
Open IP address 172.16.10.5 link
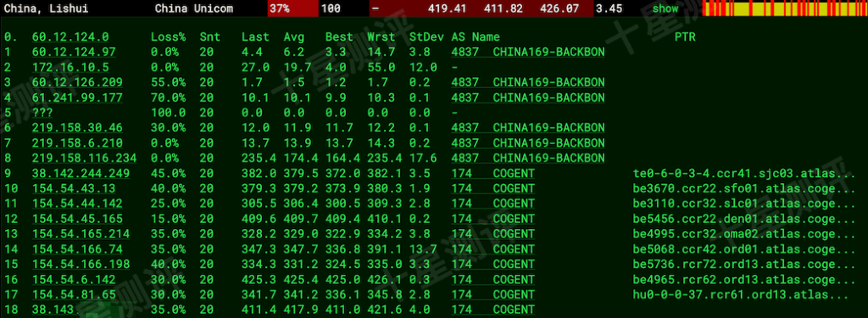click(70, 67)
